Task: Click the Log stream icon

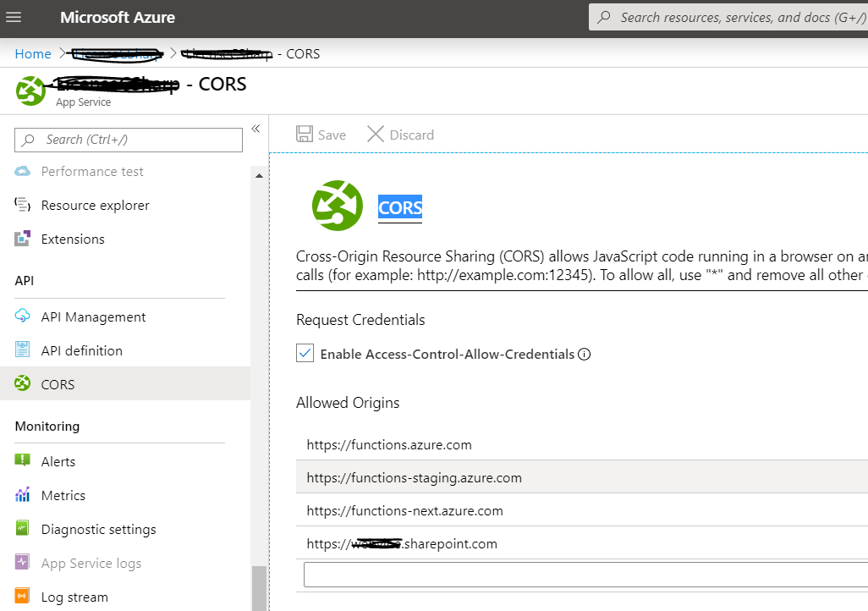Action: pos(23,597)
